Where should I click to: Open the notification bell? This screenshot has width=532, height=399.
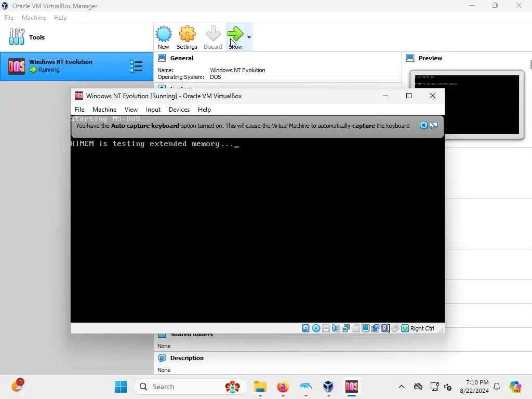pyautogui.click(x=497, y=387)
